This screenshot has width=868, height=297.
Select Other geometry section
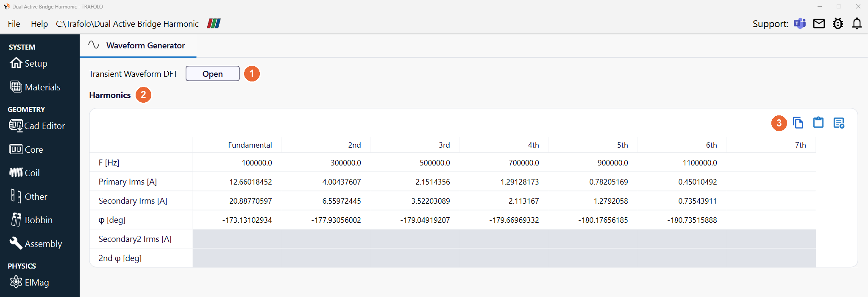pyautogui.click(x=29, y=196)
